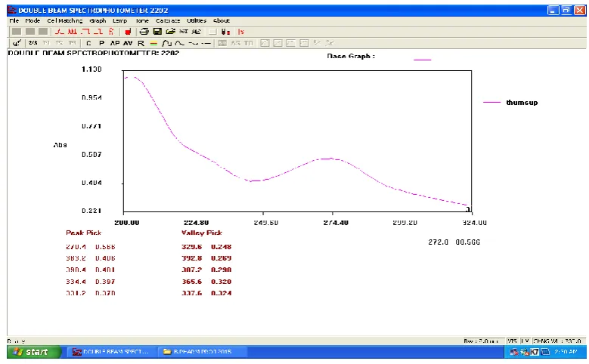This screenshot has width=589, height=364.
Task: Open the Lamp menu
Action: tap(119, 20)
